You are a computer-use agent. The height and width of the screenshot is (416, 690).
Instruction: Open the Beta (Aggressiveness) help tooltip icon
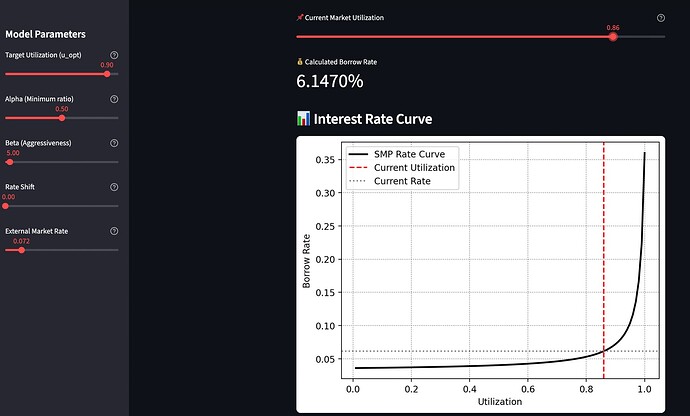pos(114,143)
